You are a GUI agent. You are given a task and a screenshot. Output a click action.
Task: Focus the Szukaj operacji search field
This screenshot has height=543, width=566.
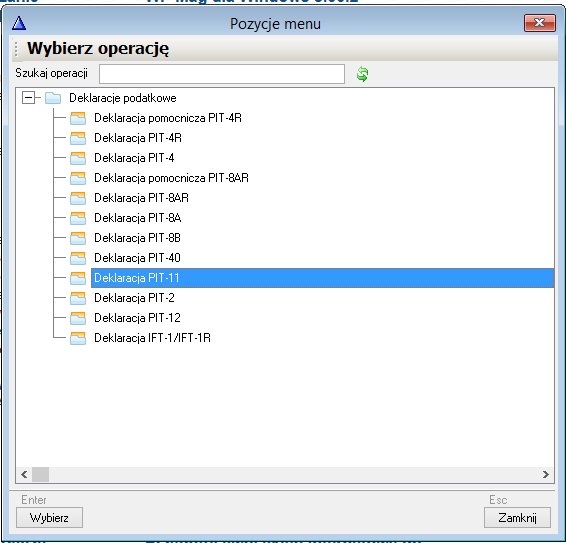pyautogui.click(x=222, y=74)
